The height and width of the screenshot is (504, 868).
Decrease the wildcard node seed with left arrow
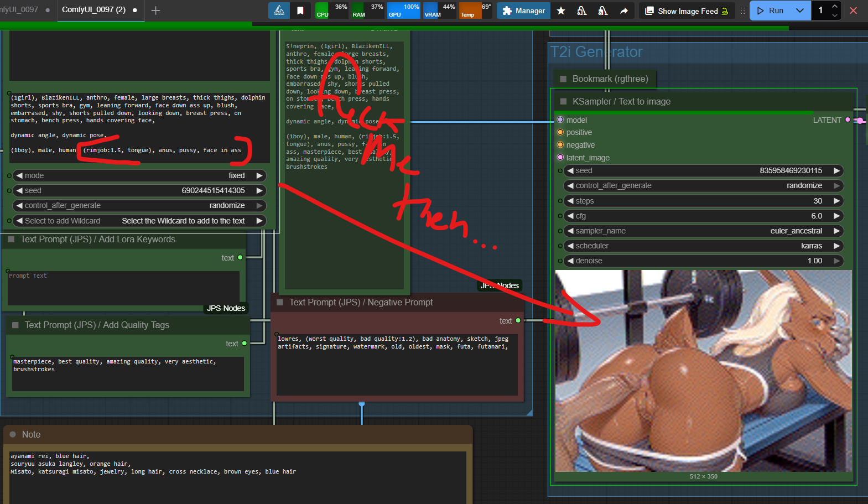(19, 190)
